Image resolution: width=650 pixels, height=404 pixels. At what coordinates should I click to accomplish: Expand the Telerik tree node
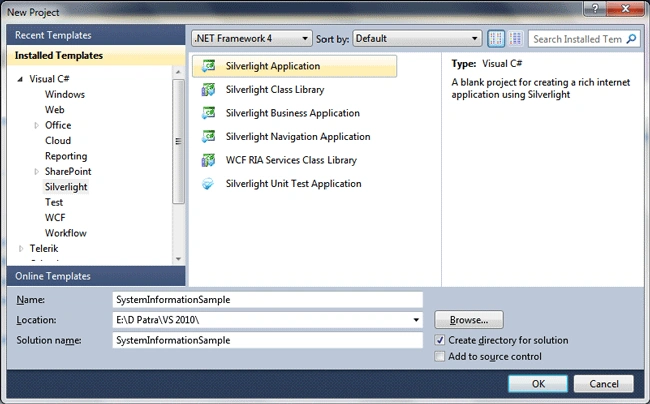point(21,249)
